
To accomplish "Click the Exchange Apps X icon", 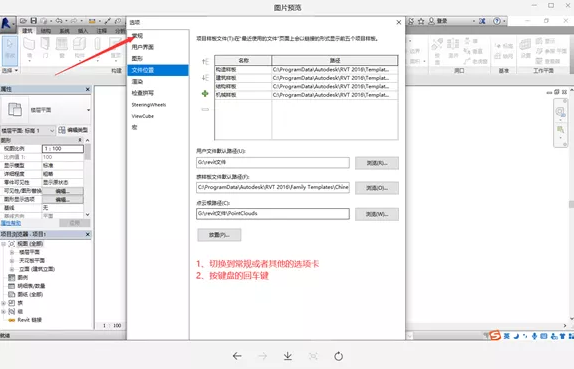I will point(482,21).
